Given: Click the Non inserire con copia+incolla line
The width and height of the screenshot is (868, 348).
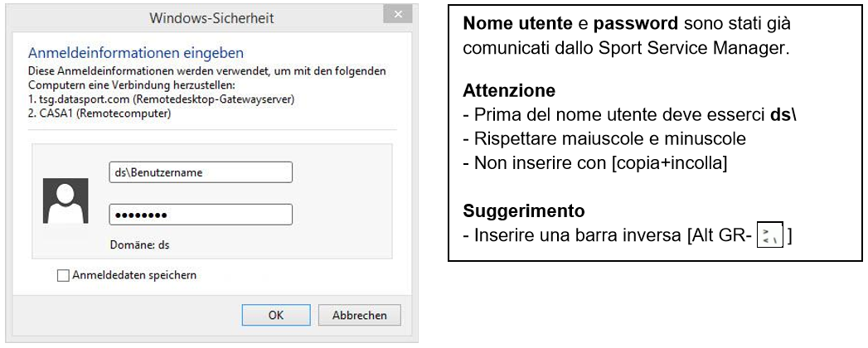Looking at the screenshot, I should 594,162.
